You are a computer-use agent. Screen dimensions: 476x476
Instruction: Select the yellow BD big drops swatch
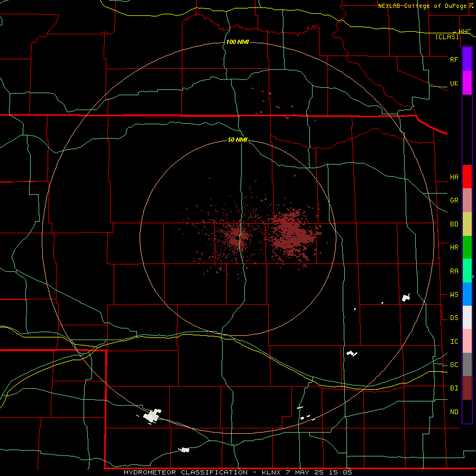pyautogui.click(x=467, y=224)
